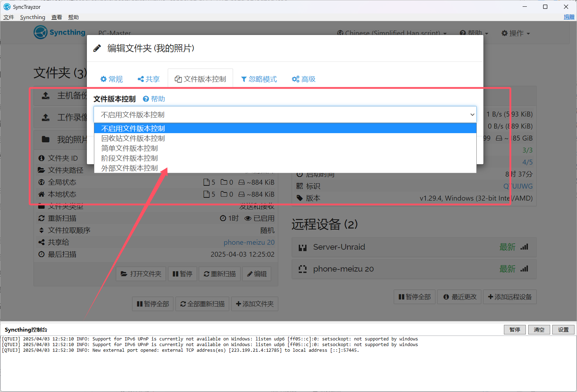Open the phone-meizu 20 shared device link
This screenshot has height=392, width=577.
pyautogui.click(x=249, y=242)
